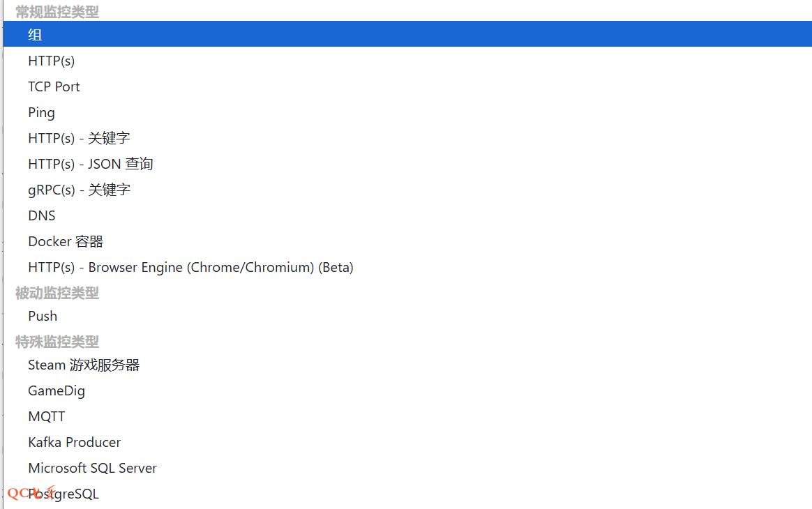
Task: Select gRPC(s) - 关键字 option
Action: pyautogui.click(x=79, y=190)
